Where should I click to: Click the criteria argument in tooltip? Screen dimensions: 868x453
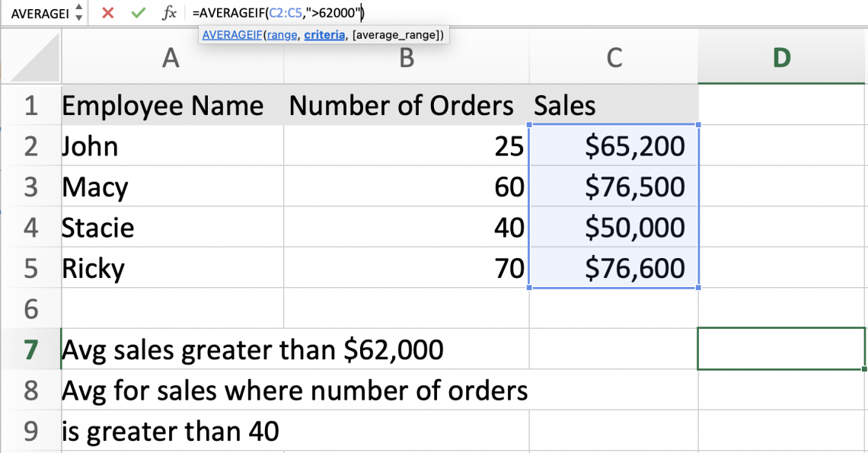click(x=324, y=35)
